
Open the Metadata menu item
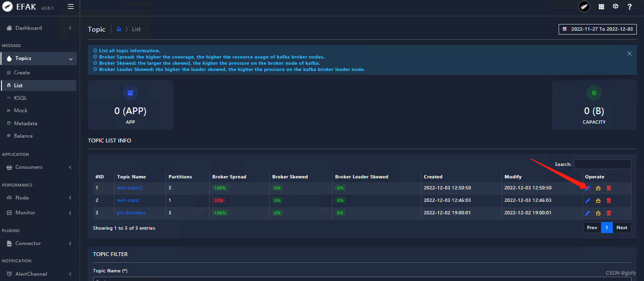(x=25, y=123)
